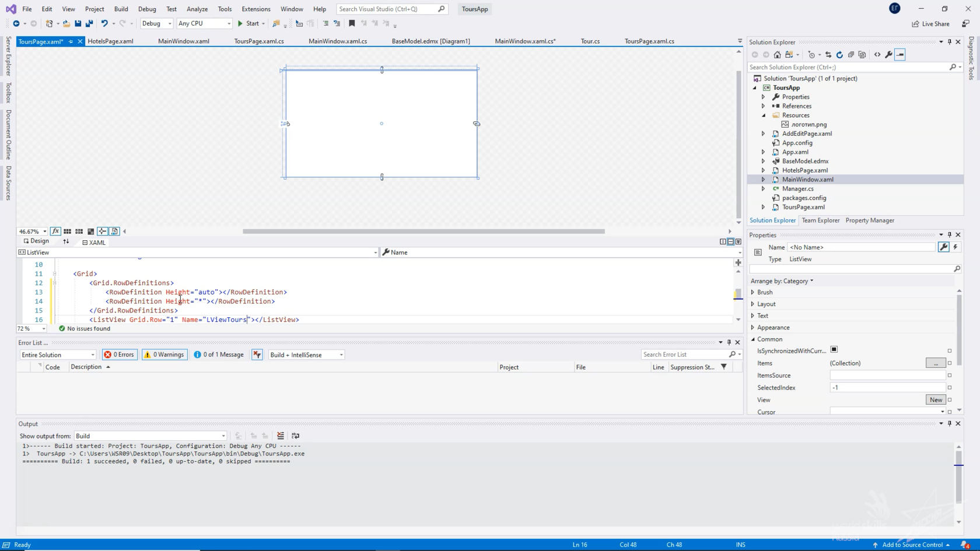The height and width of the screenshot is (551, 980).
Task: Click the View Code icon in Solution Explorer
Action: pos(877,55)
